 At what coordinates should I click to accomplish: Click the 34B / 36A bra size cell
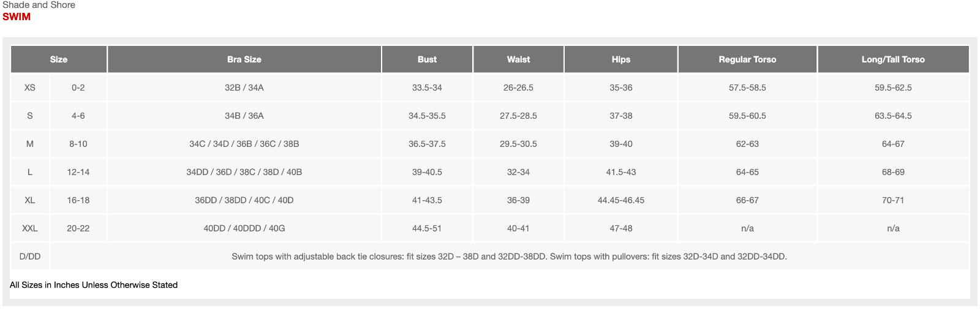click(244, 116)
